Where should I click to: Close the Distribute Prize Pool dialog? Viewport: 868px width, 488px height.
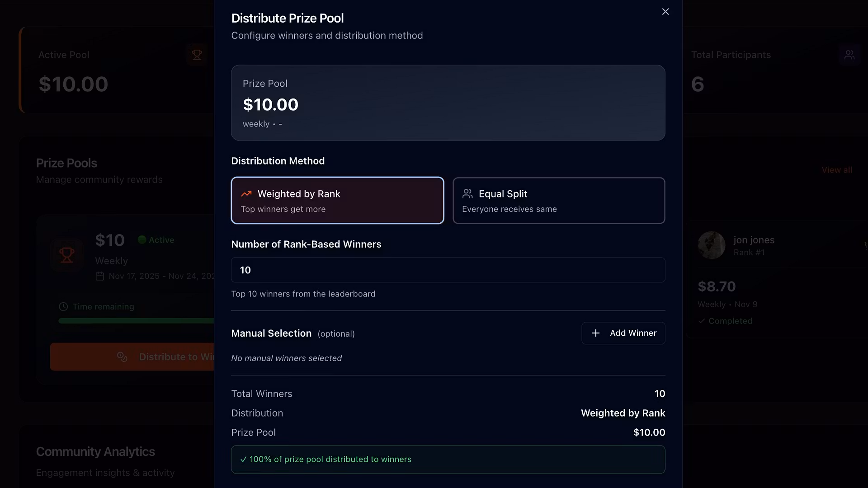665,12
